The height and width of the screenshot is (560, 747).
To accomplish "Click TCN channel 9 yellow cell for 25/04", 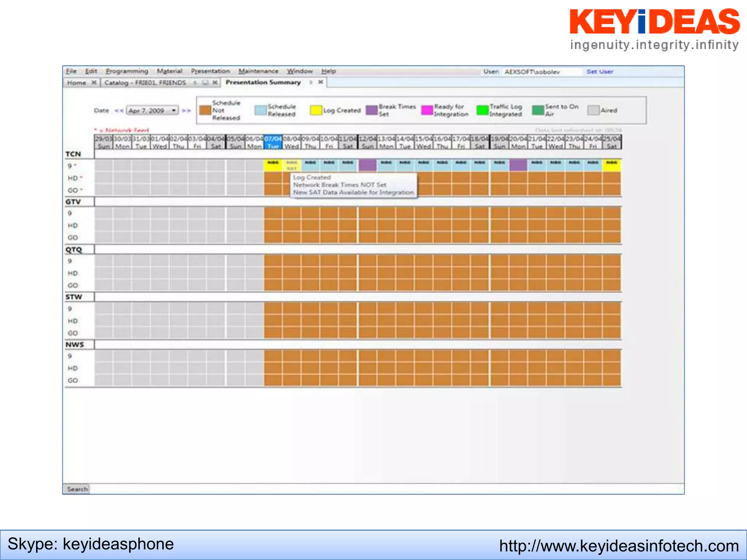I will click(x=612, y=165).
